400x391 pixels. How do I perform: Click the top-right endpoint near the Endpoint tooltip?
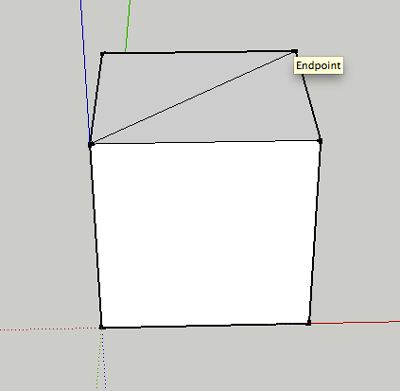(x=295, y=51)
